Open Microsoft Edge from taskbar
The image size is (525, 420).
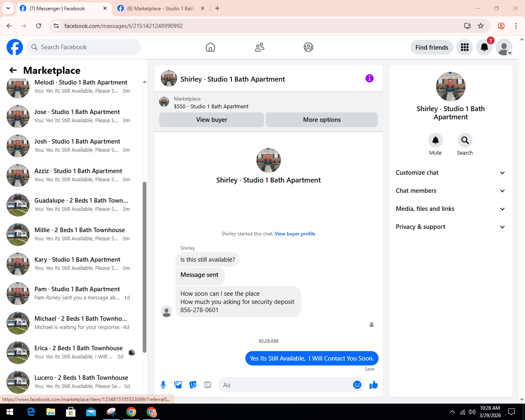31,412
